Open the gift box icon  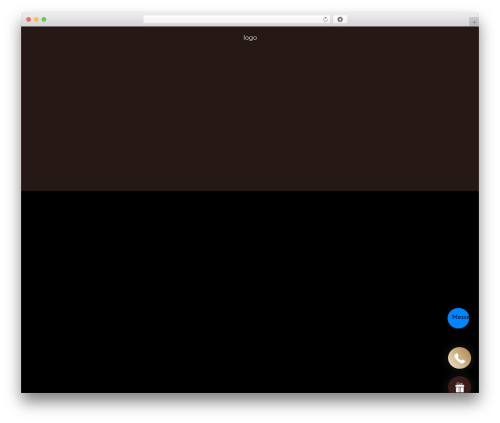(459, 385)
